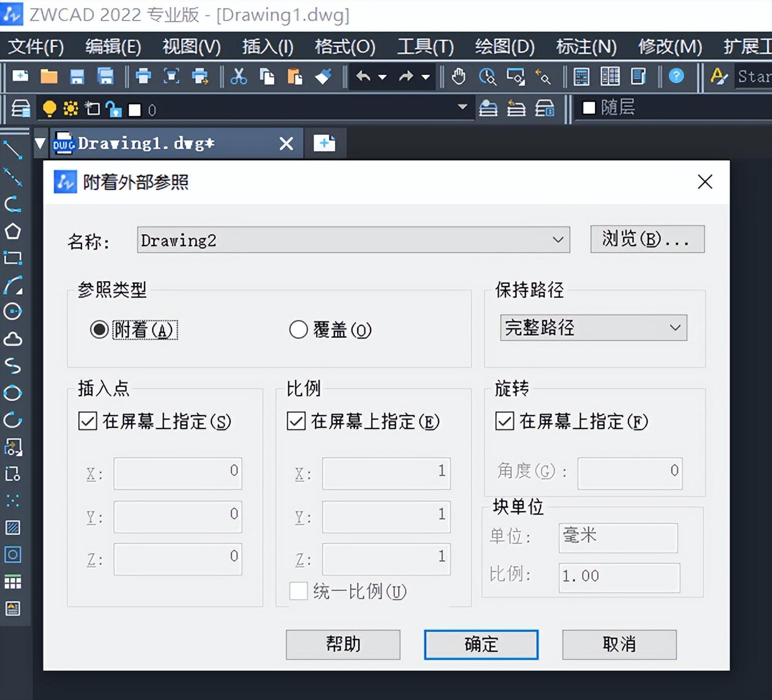This screenshot has height=700, width=772.
Task: Toggle 在屏幕上指定(F) for rotation
Action: [x=505, y=422]
